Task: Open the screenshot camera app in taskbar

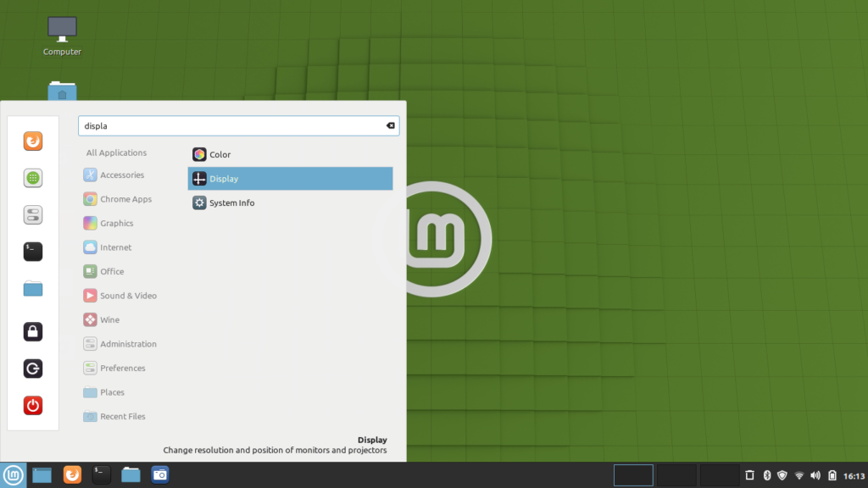Action: pos(160,474)
